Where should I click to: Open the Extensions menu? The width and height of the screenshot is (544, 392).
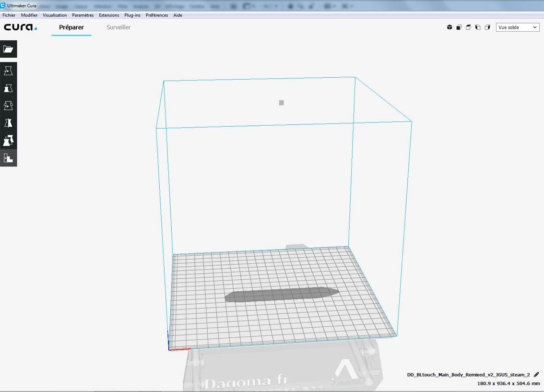[109, 15]
